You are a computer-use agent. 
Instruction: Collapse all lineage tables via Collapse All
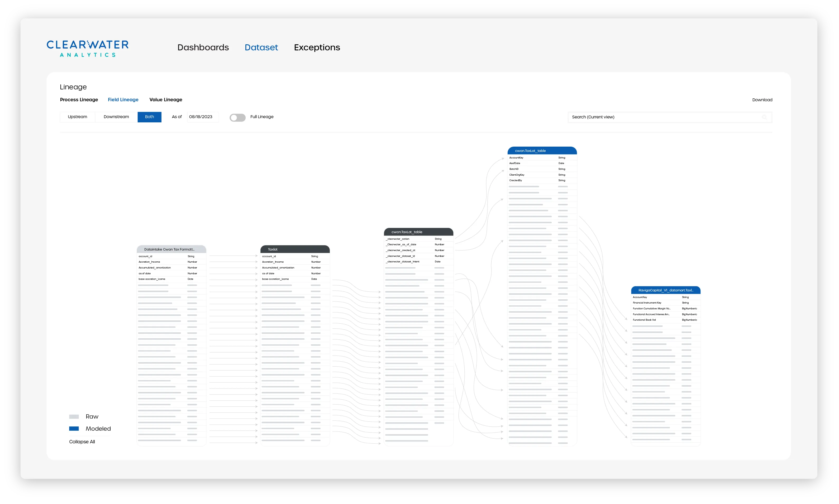coord(82,442)
